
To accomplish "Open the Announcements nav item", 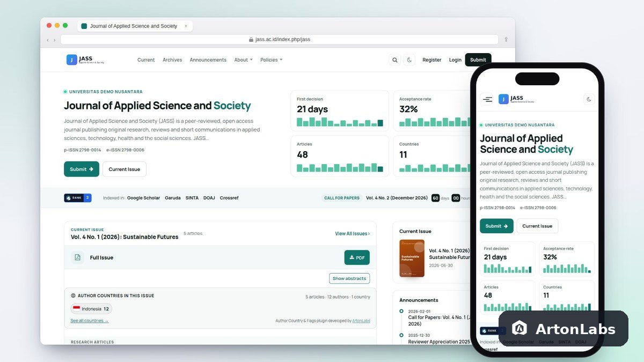I will (x=208, y=60).
